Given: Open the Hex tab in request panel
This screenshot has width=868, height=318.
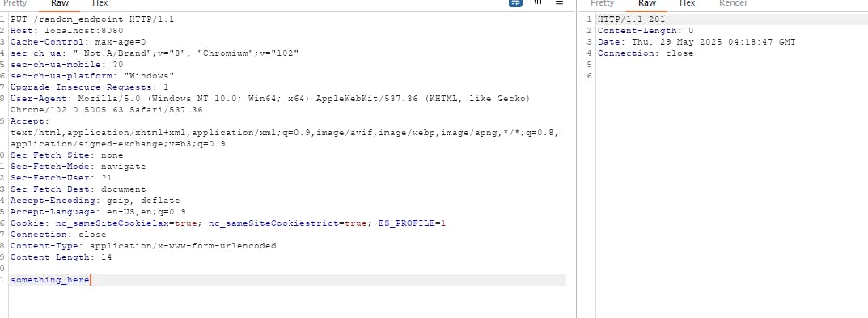Looking at the screenshot, I should pyautogui.click(x=100, y=2).
